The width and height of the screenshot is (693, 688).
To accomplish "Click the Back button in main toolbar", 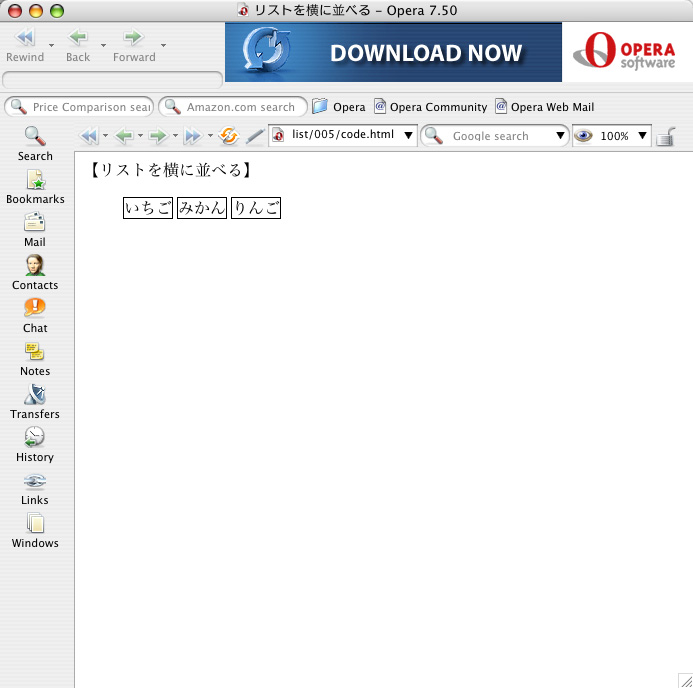I will (78, 45).
